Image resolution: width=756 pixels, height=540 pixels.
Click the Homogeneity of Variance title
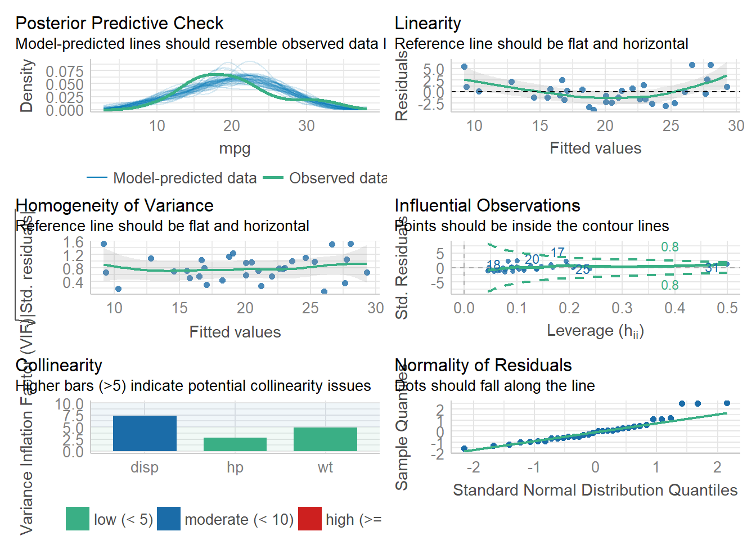114,206
